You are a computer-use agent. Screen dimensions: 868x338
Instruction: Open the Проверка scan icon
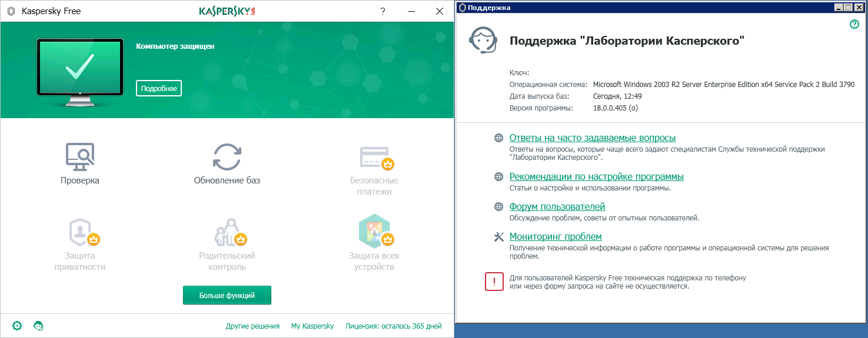[x=80, y=157]
